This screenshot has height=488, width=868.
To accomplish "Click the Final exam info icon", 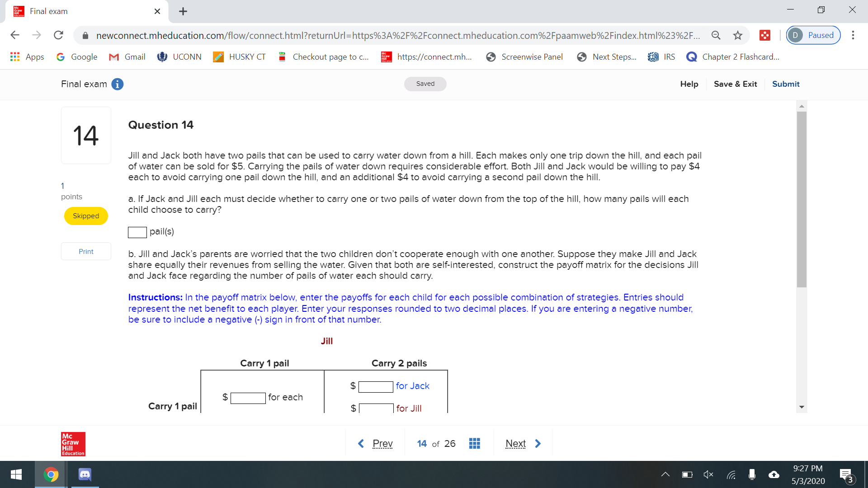I will (117, 84).
